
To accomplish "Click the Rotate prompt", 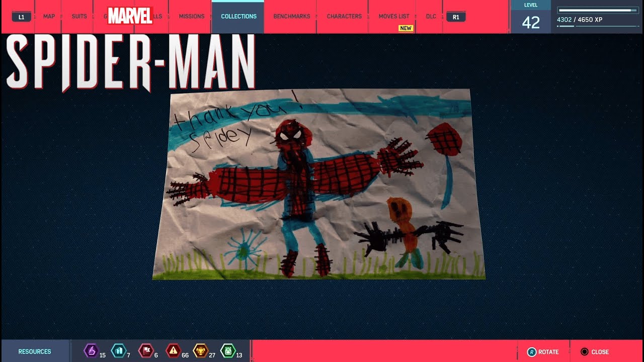I will tap(543, 351).
